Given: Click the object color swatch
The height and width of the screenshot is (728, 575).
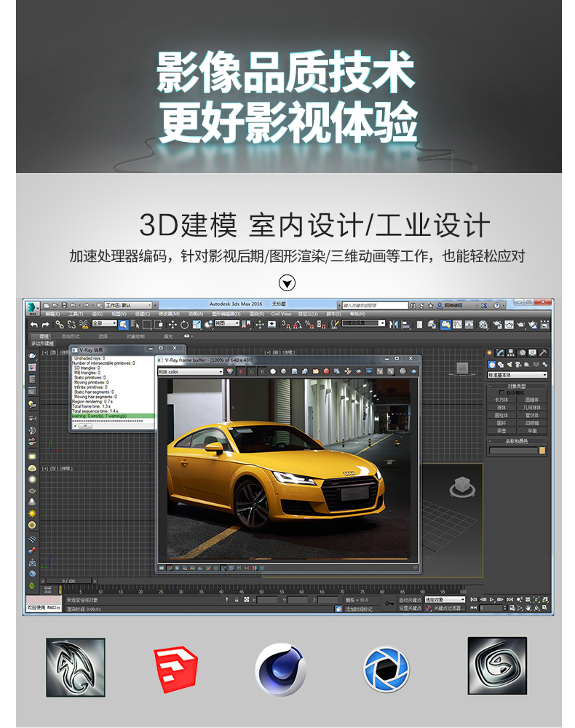Looking at the screenshot, I should (x=542, y=451).
